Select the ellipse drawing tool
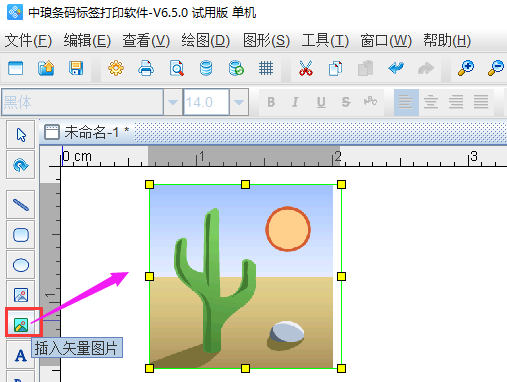The height and width of the screenshot is (382, 507). [21, 265]
